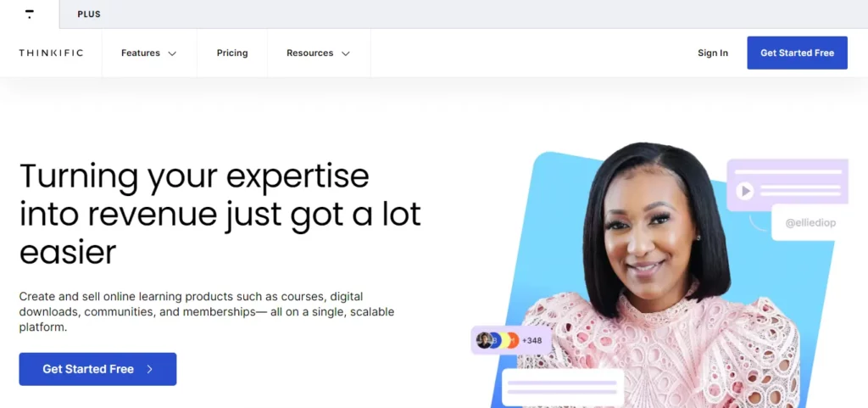Click the hero headline about turning expertise

pyautogui.click(x=220, y=214)
